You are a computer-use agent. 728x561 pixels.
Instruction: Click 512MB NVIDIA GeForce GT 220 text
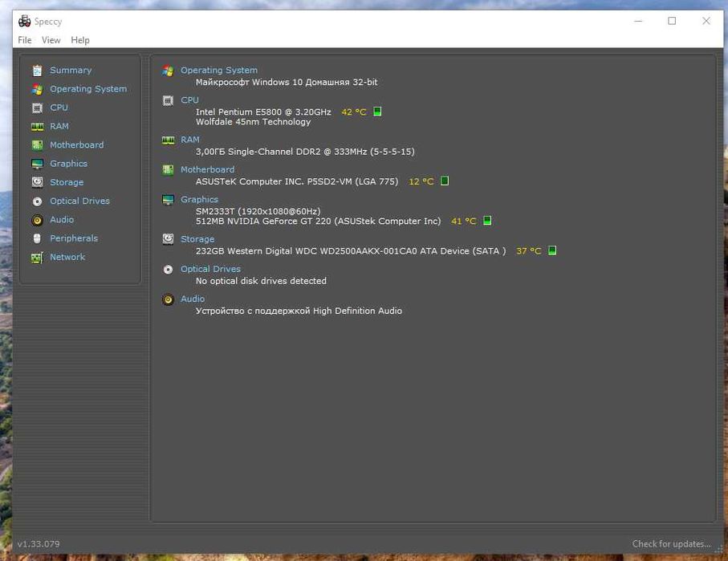click(x=318, y=221)
